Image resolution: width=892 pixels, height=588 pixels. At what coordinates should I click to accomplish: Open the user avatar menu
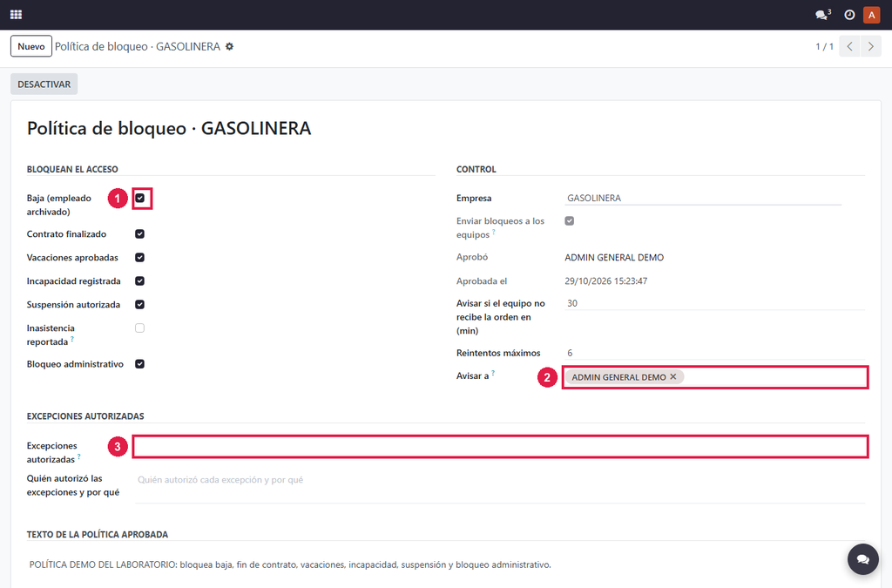pos(871,15)
